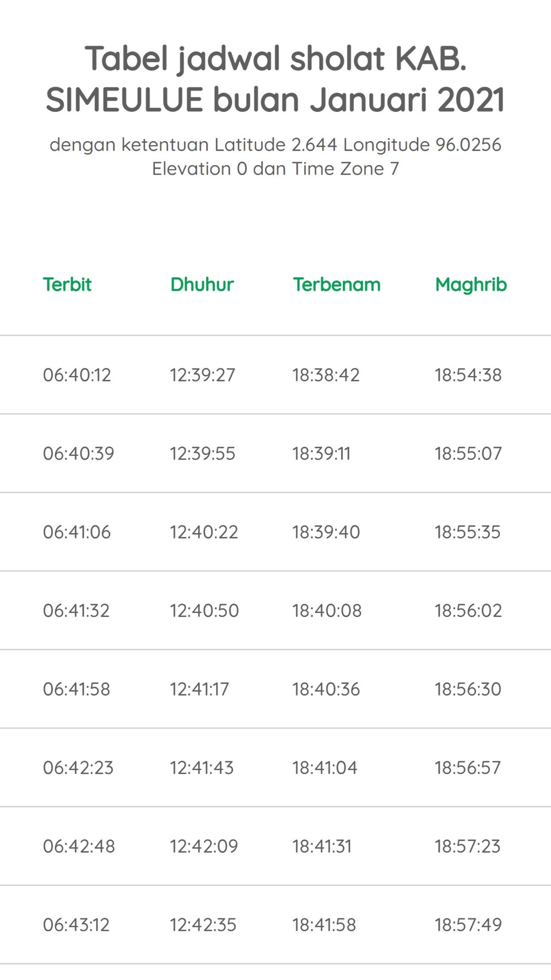The height and width of the screenshot is (980, 551).
Task: Click the Latitude and Longitude subtitle text
Action: [275, 157]
